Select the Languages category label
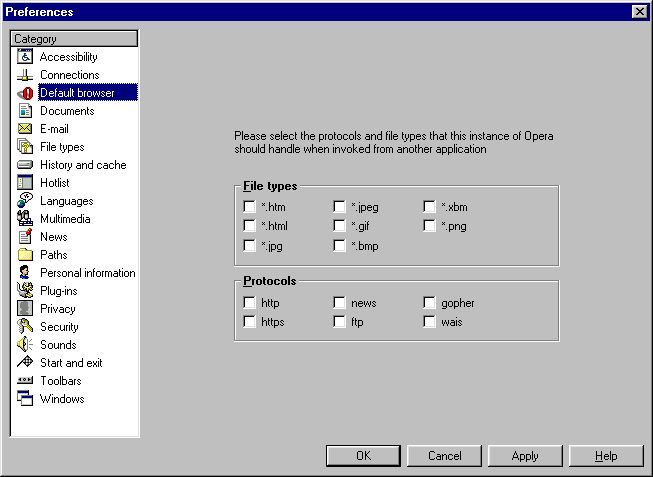The image size is (653, 477). [67, 201]
